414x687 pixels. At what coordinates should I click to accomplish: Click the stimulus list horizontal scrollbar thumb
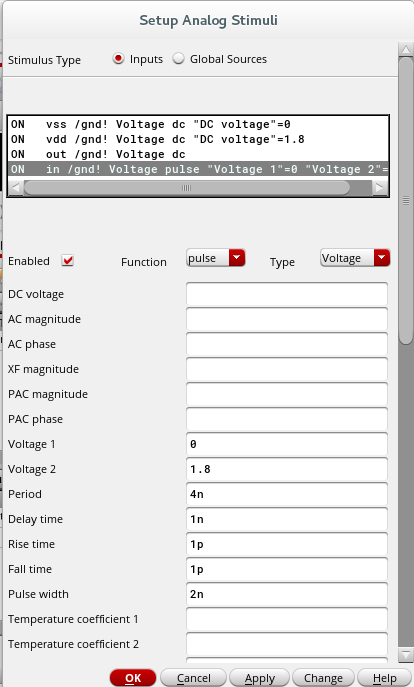[187, 188]
